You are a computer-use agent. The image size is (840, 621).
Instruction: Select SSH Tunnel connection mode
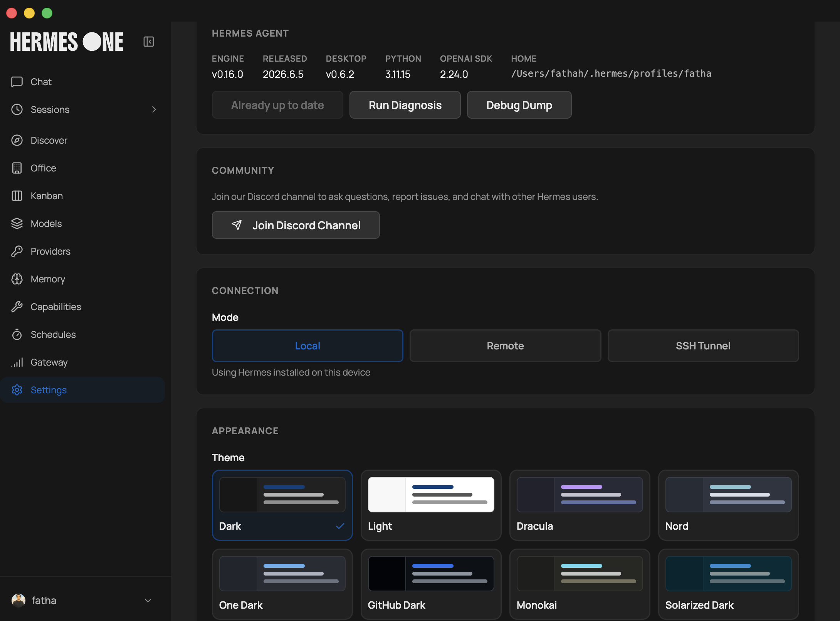pyautogui.click(x=703, y=346)
